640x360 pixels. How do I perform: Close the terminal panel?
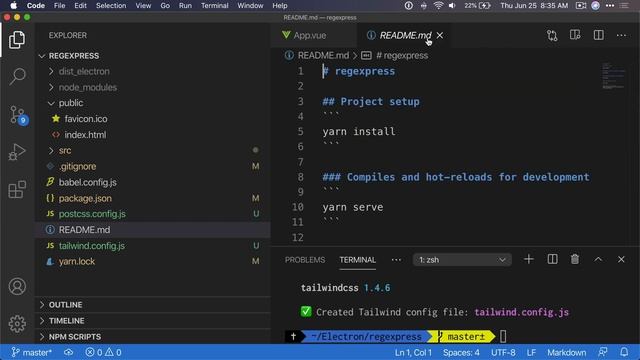[621, 259]
